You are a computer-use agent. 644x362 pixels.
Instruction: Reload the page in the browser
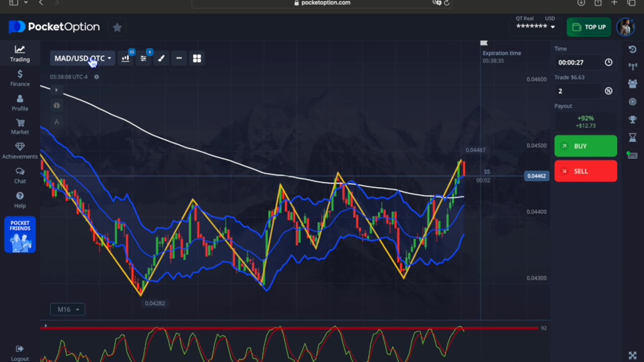coord(447,3)
